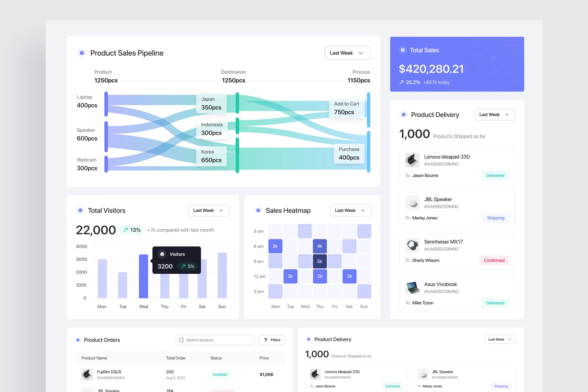Click the Sennheiser MX17 earphone image
This screenshot has width=588, height=392.
[412, 245]
